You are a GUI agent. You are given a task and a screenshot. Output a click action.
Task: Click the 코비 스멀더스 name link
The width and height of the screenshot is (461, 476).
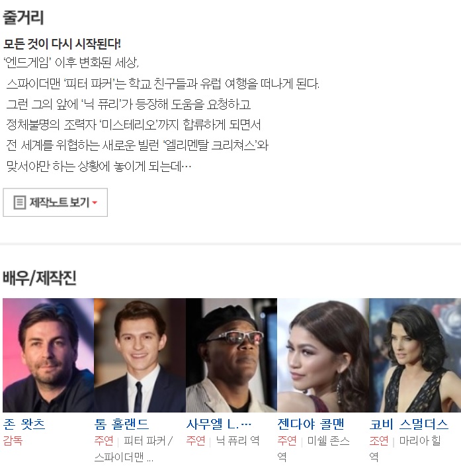pyautogui.click(x=409, y=424)
